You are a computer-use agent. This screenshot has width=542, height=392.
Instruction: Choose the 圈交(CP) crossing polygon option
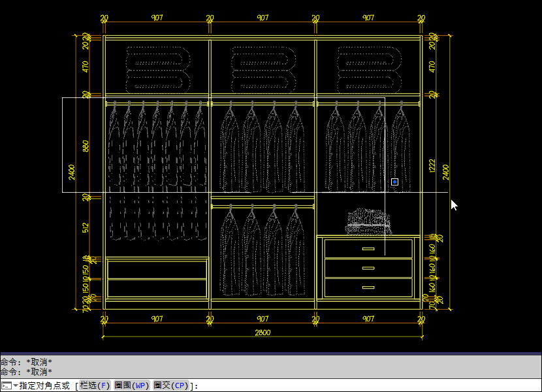tap(170, 385)
